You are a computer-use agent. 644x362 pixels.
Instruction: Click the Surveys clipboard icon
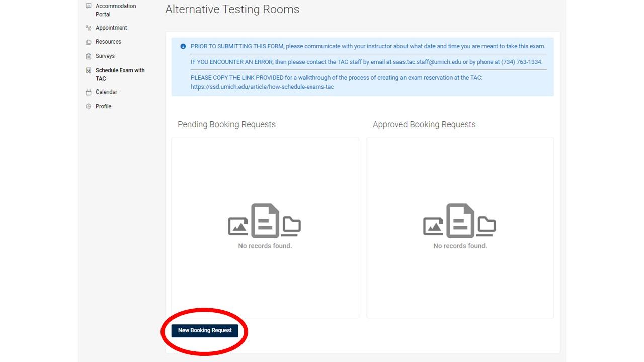[89, 56]
